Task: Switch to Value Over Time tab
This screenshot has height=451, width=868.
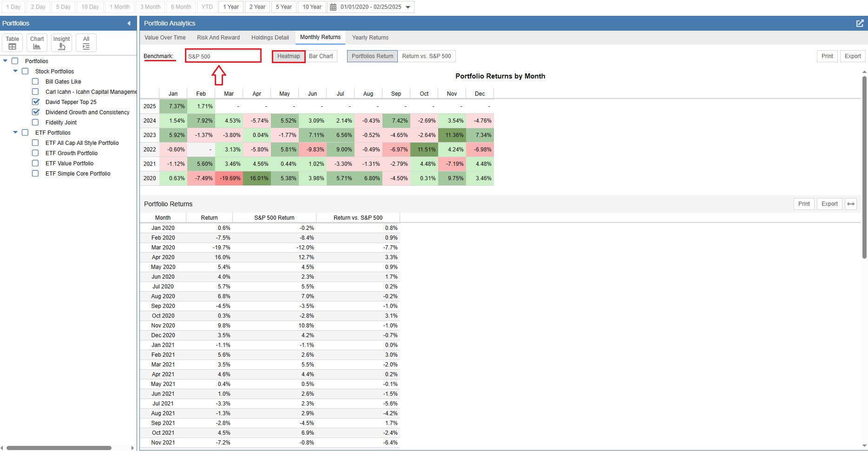Action: click(x=165, y=38)
